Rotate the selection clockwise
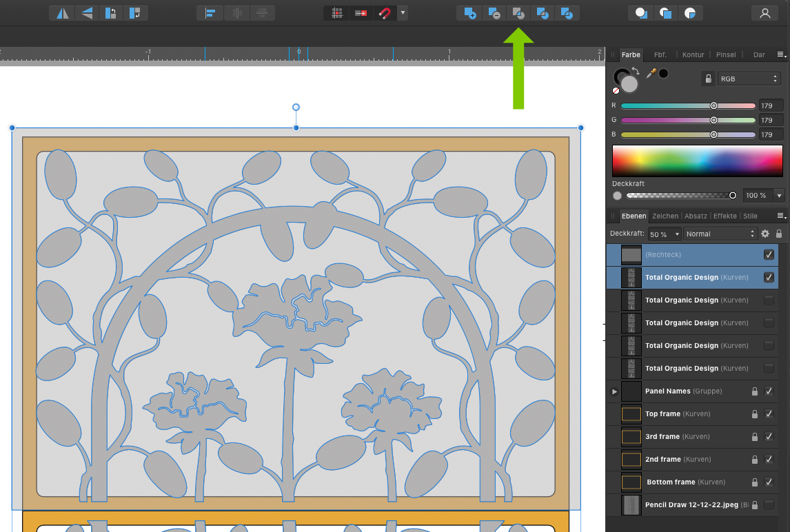The height and width of the screenshot is (532, 790). pos(134,13)
